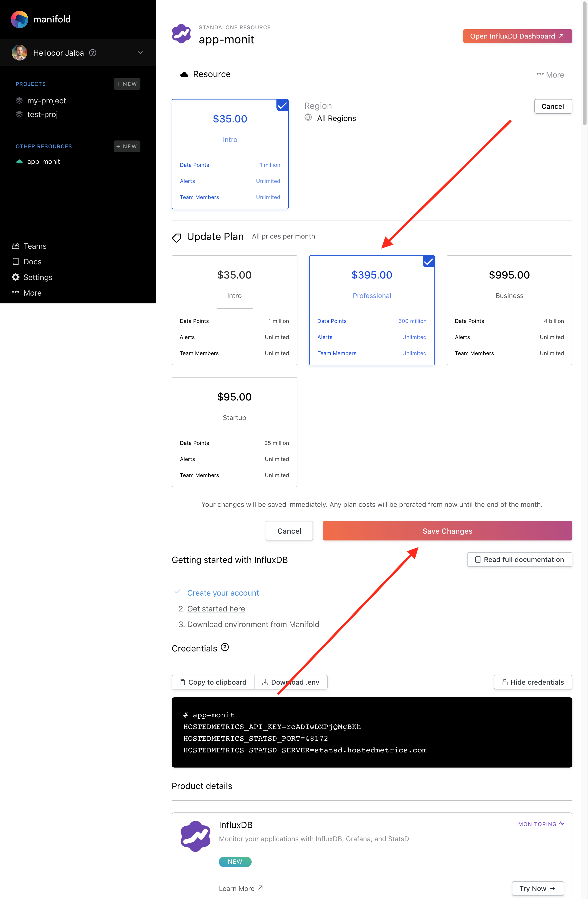Click Cancel next to Region
588x899 pixels.
click(x=553, y=107)
